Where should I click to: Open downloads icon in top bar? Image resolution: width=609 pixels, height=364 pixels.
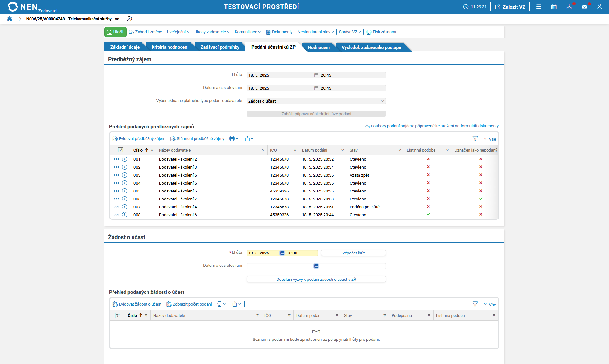pos(569,7)
